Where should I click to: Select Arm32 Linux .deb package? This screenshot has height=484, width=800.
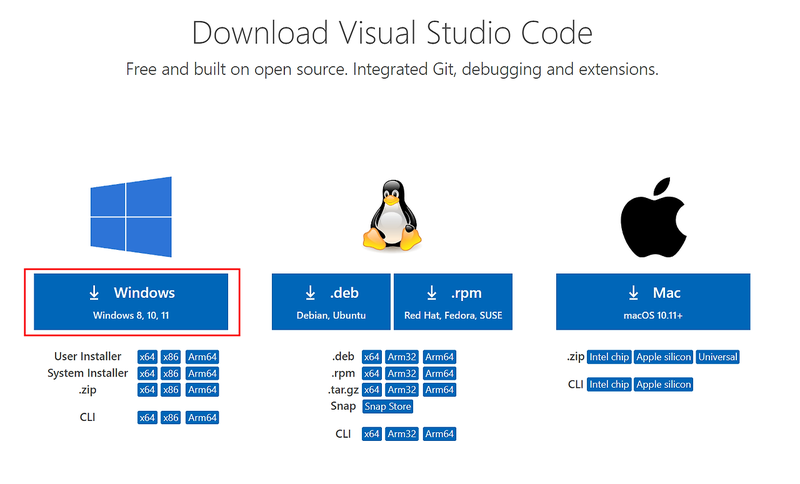[x=402, y=357]
